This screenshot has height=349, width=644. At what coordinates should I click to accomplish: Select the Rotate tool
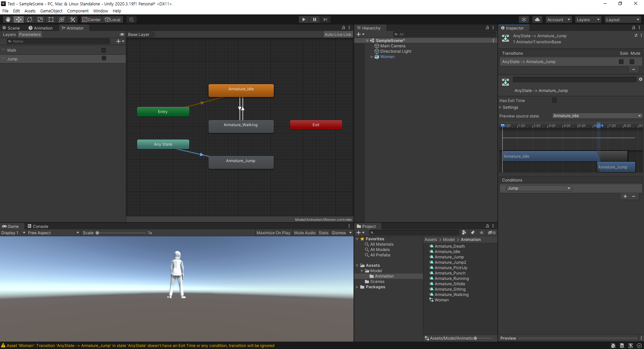coord(30,19)
